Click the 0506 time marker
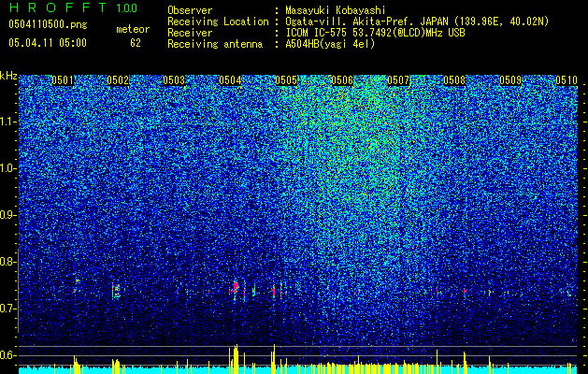 point(342,80)
